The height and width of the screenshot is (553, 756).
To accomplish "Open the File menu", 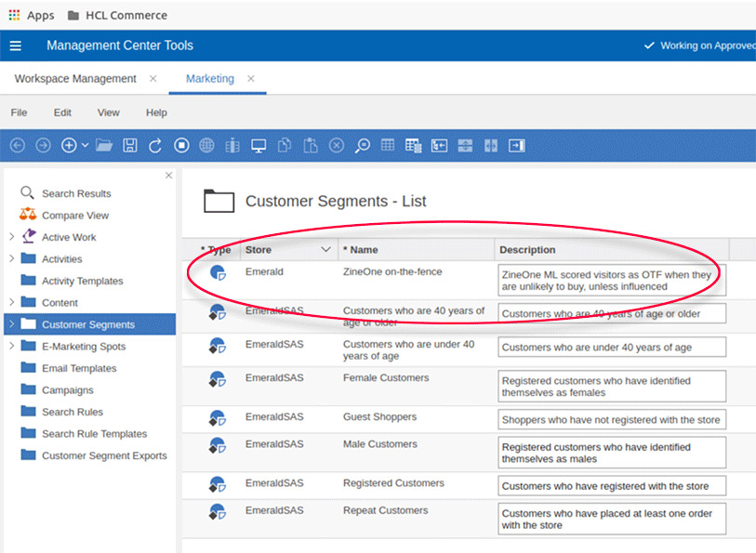I will [x=19, y=112].
